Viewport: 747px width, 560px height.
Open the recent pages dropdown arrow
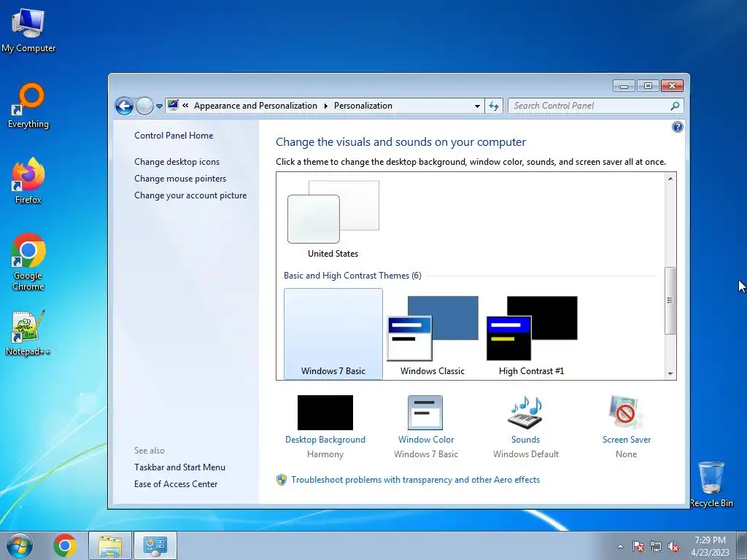click(x=159, y=106)
